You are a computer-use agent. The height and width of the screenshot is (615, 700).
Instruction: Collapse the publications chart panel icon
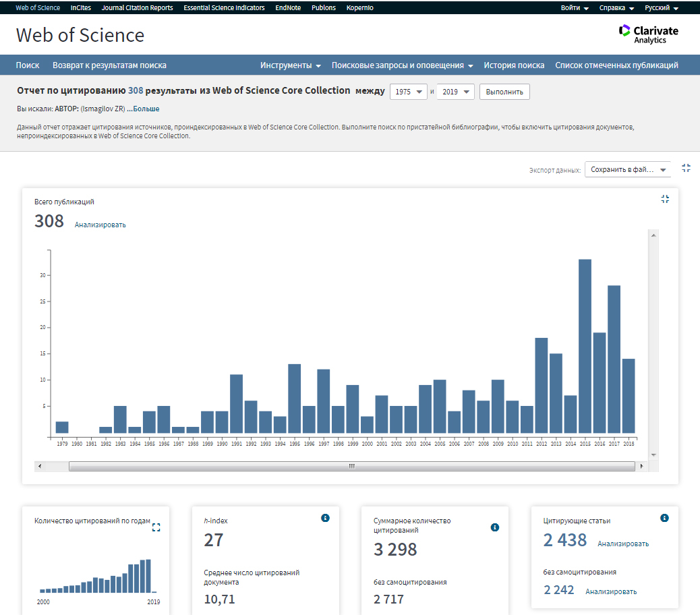(x=665, y=199)
